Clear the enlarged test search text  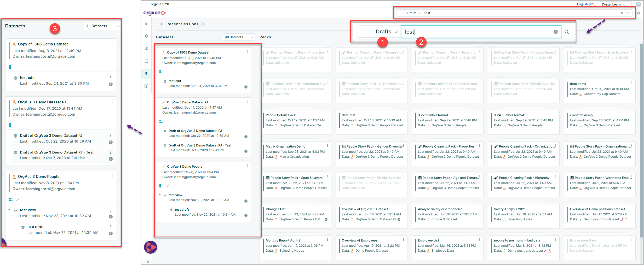tap(555, 32)
